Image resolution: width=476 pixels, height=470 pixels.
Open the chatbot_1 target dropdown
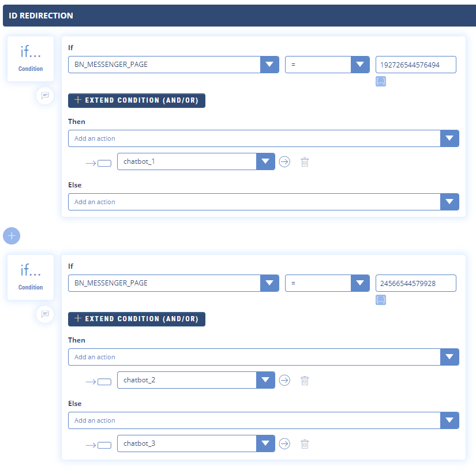265,162
